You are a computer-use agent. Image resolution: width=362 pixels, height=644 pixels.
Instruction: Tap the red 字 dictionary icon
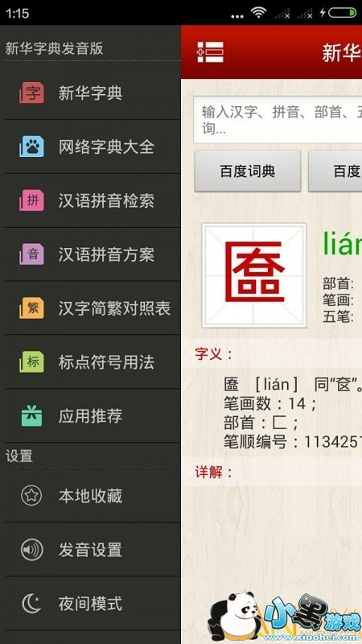pyautogui.click(x=31, y=93)
